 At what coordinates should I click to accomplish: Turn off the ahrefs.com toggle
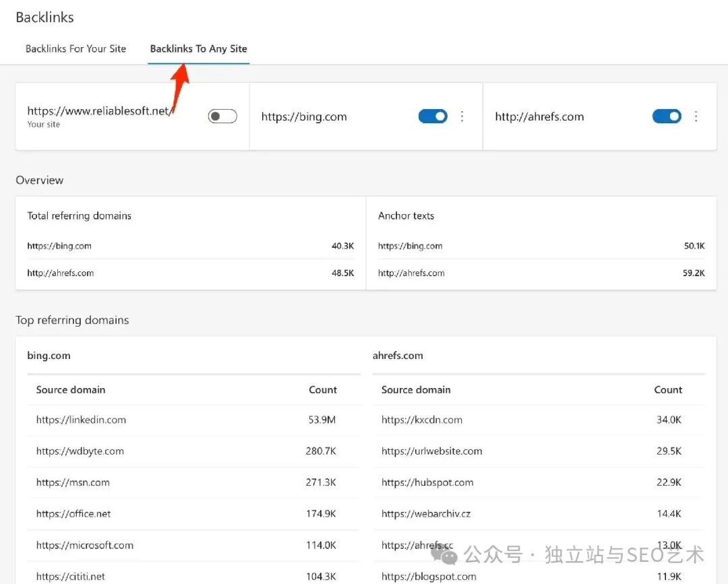pyautogui.click(x=667, y=116)
